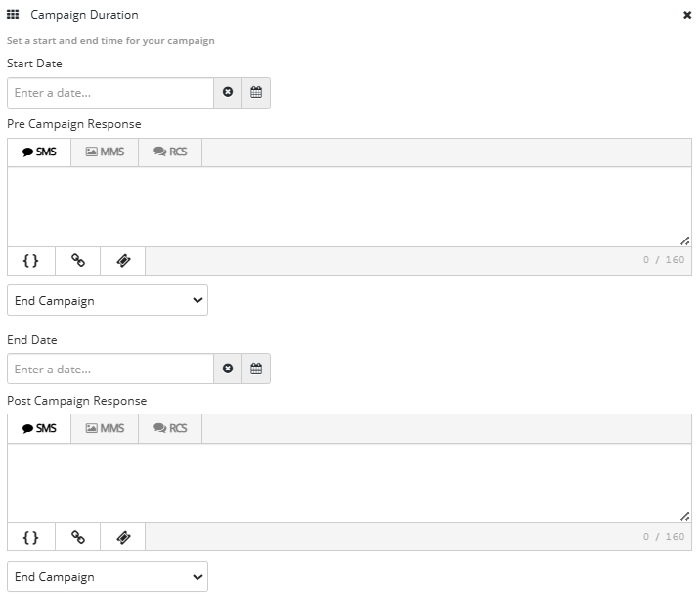
Task: Insert merge field braces in Pre Campaign Response
Action: [31, 261]
